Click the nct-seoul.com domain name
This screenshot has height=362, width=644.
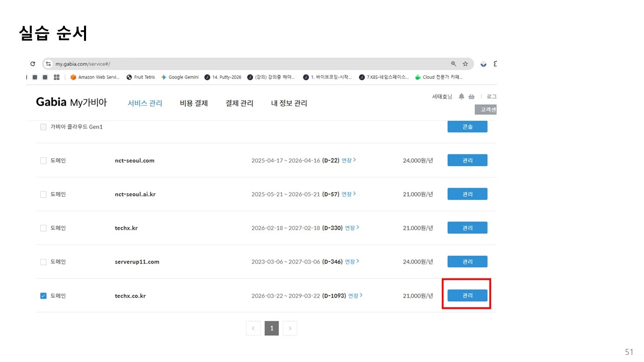coord(134,160)
